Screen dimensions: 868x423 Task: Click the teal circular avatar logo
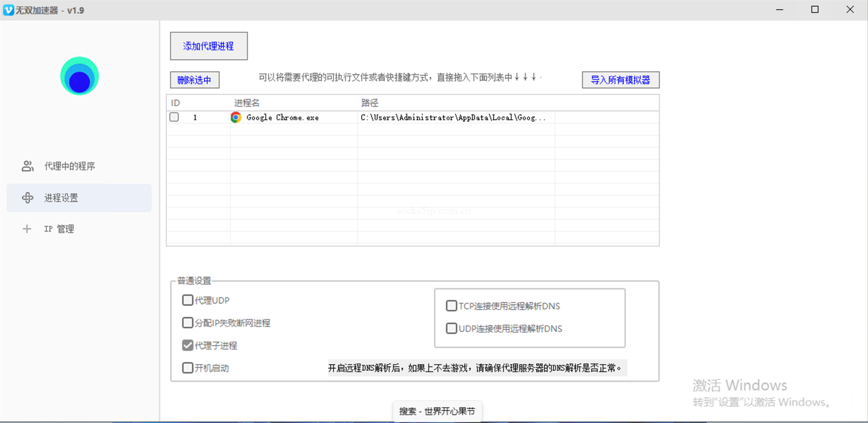(x=79, y=76)
